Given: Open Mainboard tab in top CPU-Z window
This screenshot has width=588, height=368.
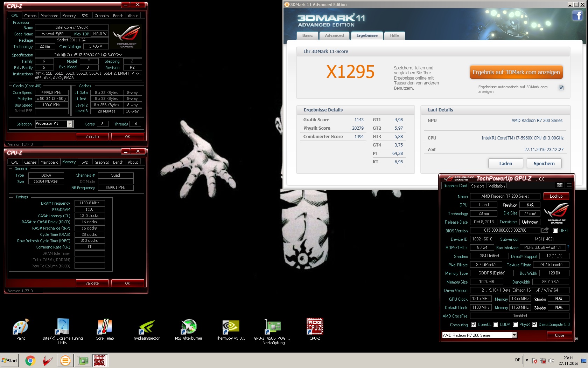Looking at the screenshot, I should [x=49, y=16].
